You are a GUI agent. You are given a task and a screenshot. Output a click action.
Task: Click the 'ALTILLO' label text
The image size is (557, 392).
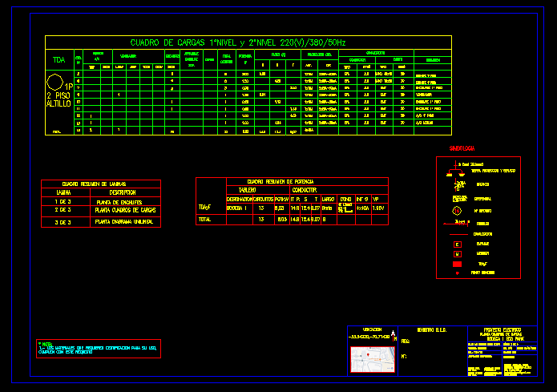click(x=59, y=103)
